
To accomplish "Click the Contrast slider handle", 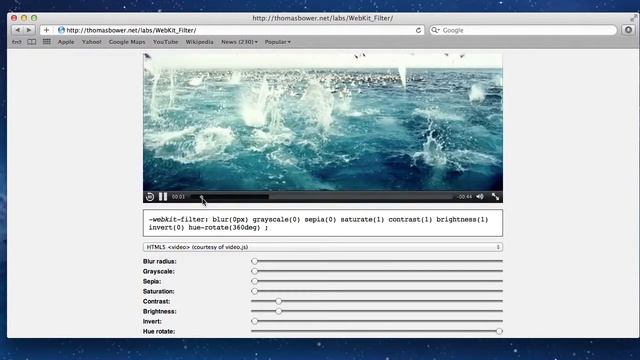I will (x=278, y=301).
